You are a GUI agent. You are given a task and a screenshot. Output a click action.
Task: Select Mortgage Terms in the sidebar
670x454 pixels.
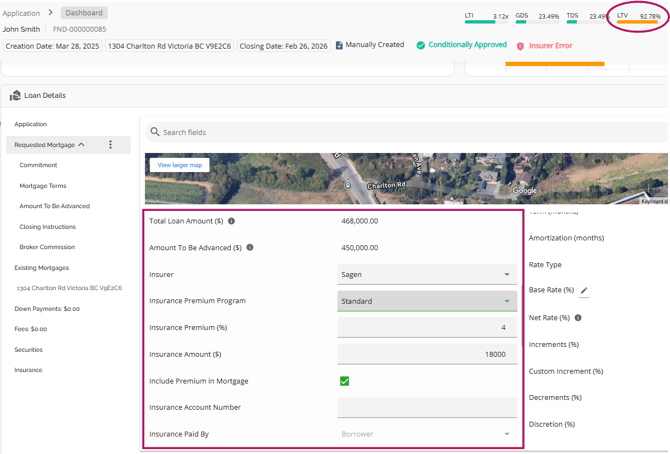[43, 186]
